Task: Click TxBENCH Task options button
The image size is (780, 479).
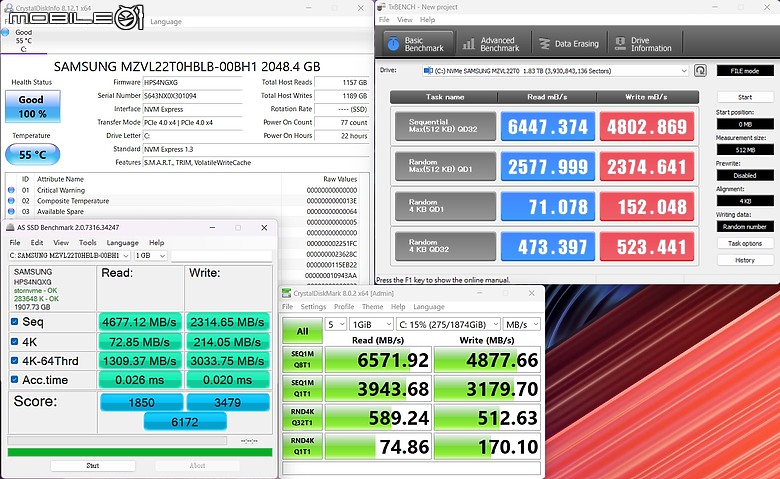Action: click(745, 243)
